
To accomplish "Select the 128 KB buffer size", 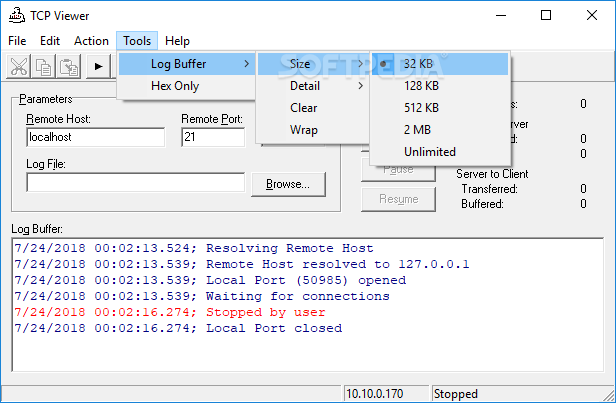I will coord(440,86).
